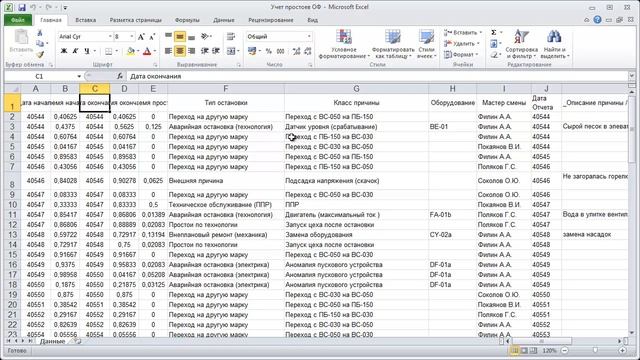Image resolution: width=640 pixels, height=360 pixels.
Task: Click the Fill down icon
Action: 494,43
